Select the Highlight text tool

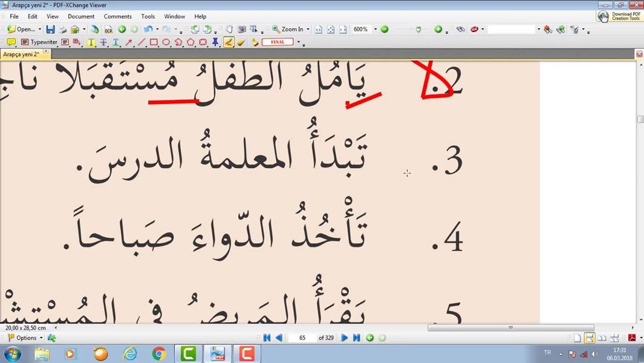(91, 42)
